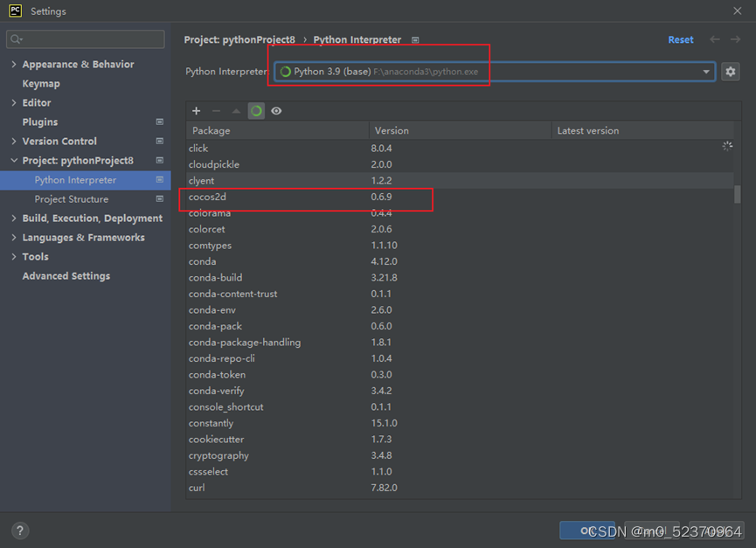Image resolution: width=756 pixels, height=548 pixels.
Task: Click project icon beside Project Structure
Action: 160,199
